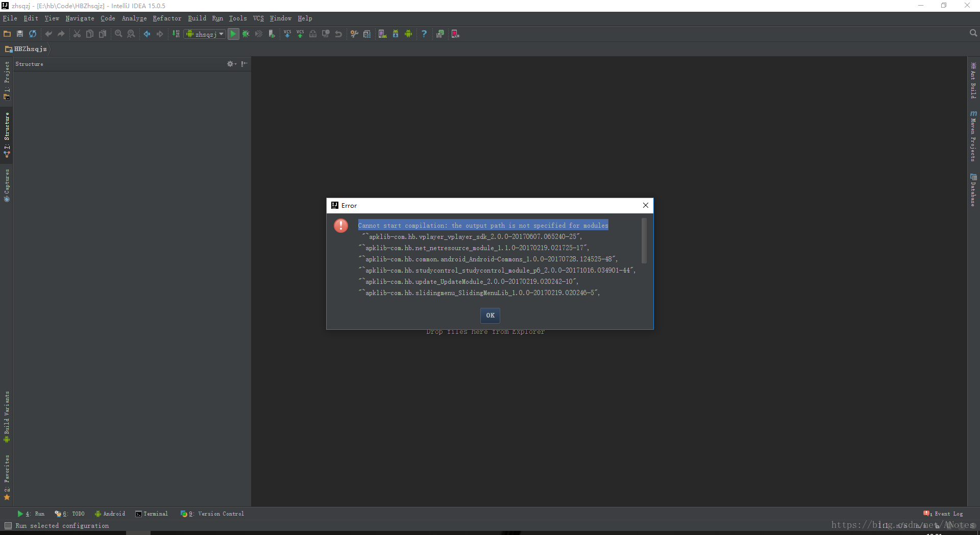The image size is (980, 535).
Task: Click the Replace search icon
Action: point(131,34)
